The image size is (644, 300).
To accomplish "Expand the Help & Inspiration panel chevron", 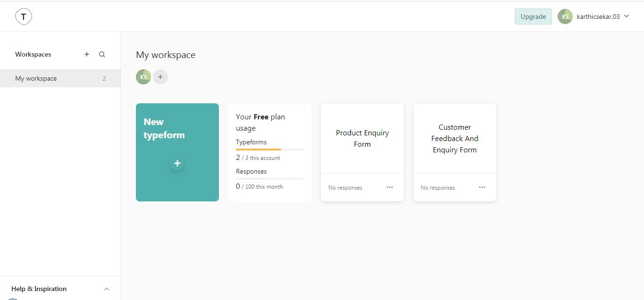I will 107,289.
